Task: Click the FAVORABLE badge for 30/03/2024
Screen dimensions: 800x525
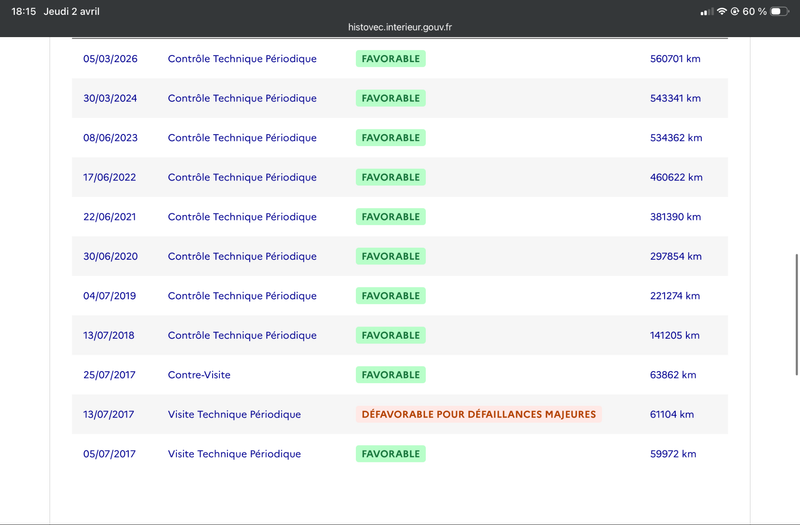Action: 390,98
